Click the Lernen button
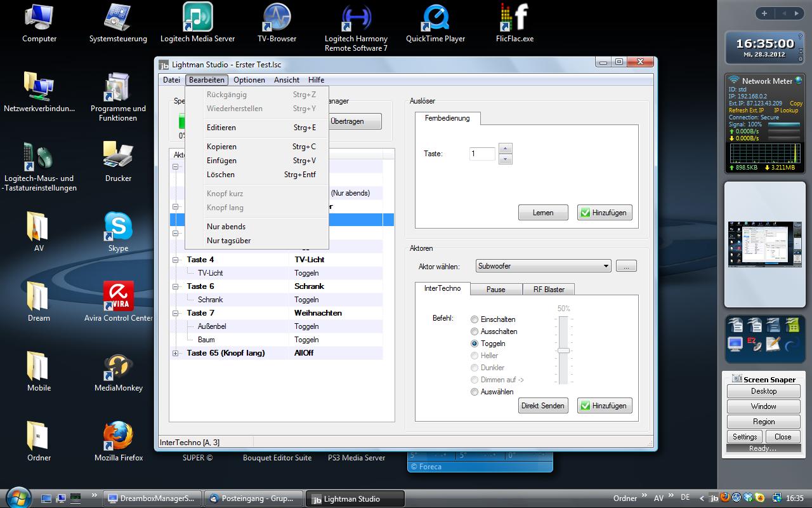Viewport: 812px width, 508px height. pos(543,213)
